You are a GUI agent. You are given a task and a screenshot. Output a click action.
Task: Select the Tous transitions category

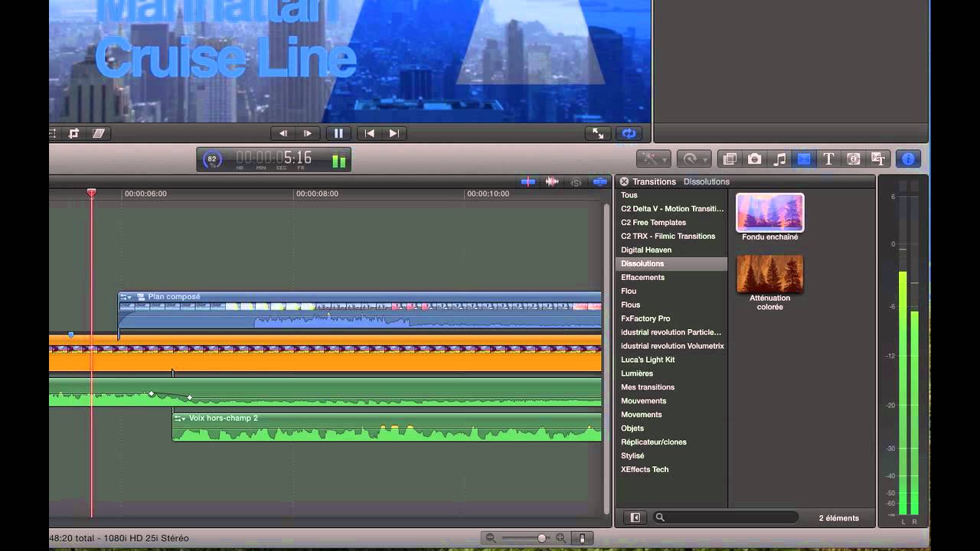point(671,195)
